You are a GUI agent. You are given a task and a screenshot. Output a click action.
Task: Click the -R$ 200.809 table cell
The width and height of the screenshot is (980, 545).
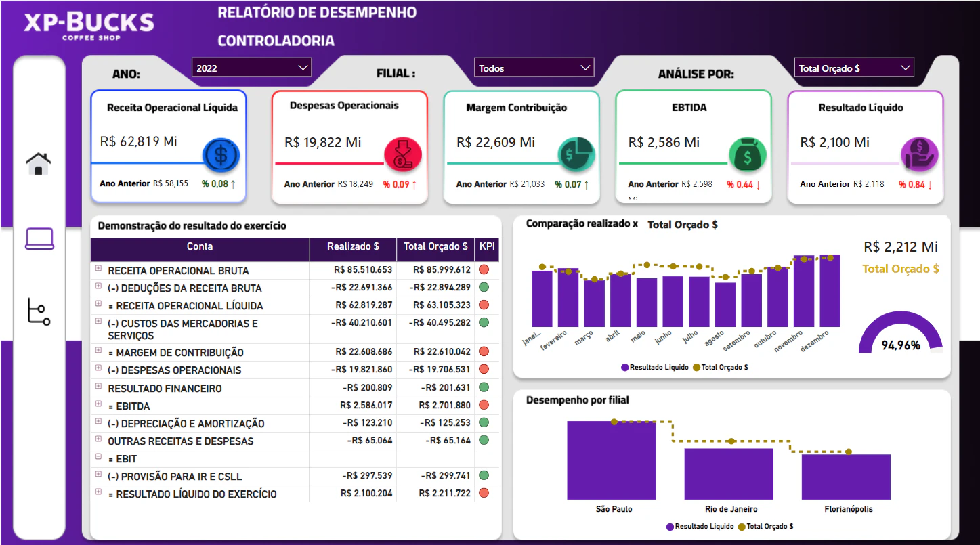(x=367, y=388)
